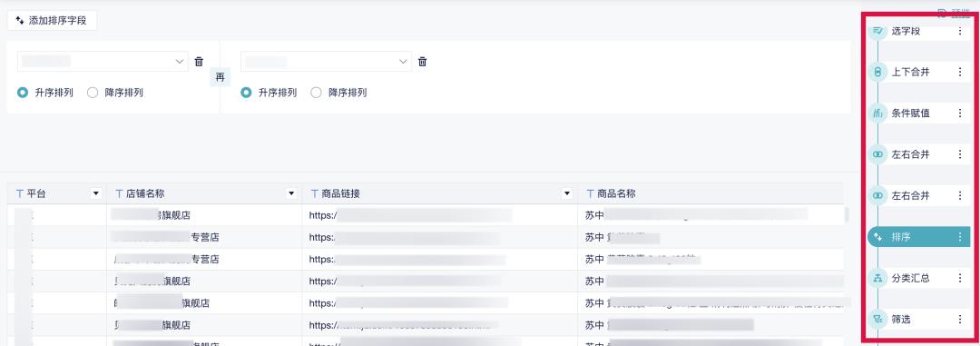The height and width of the screenshot is (346, 980).
Task: Click the 条件赋值 step icon
Action: point(877,114)
